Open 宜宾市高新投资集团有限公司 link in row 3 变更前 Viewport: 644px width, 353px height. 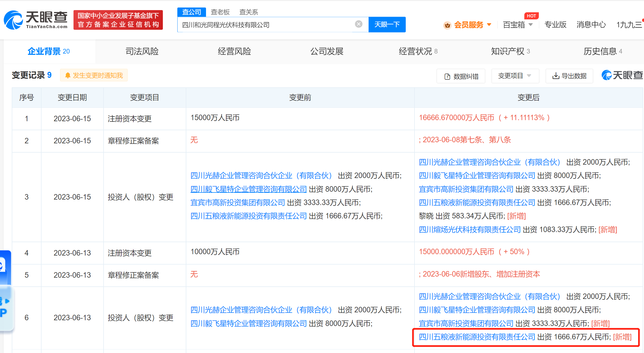pyautogui.click(x=238, y=203)
